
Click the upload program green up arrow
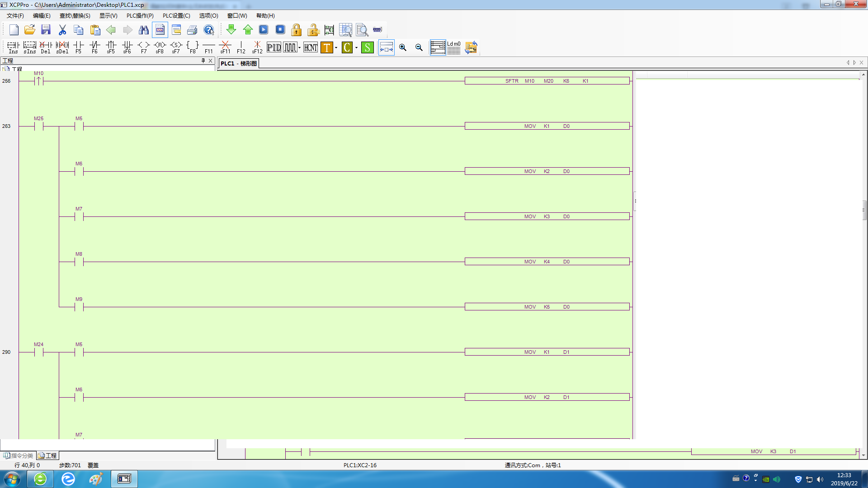tap(248, 30)
